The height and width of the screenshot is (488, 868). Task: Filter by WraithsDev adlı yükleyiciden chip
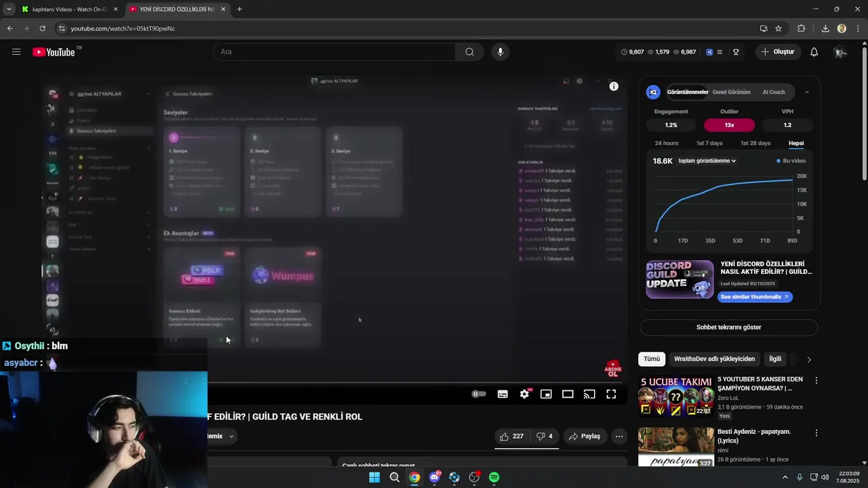pos(714,359)
